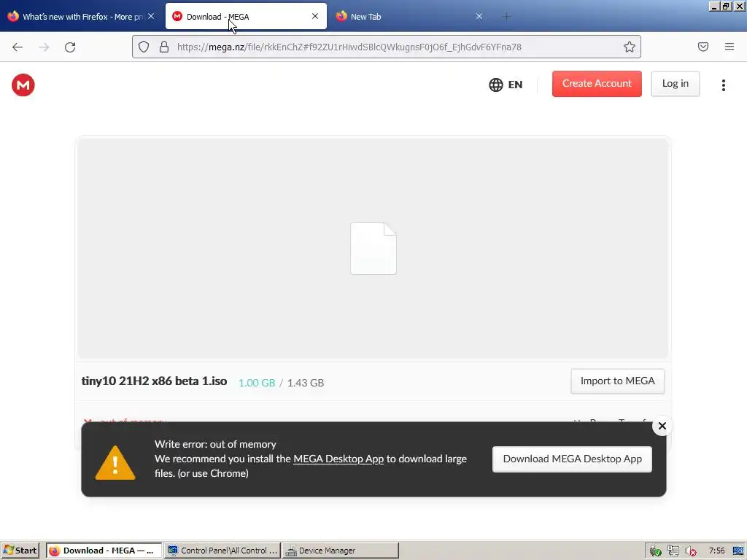This screenshot has width=747, height=560.
Task: Go back with the browser back arrow
Action: pos(18,47)
